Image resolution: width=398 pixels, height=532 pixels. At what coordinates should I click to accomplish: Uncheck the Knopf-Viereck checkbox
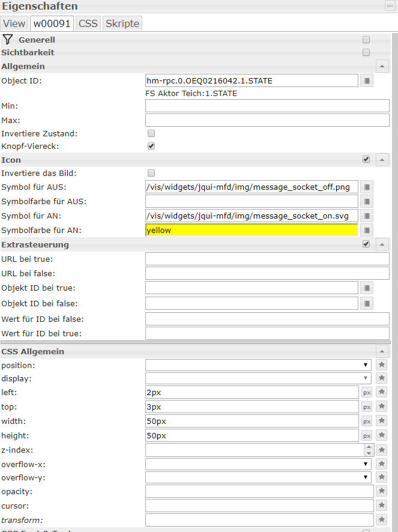coord(151,146)
